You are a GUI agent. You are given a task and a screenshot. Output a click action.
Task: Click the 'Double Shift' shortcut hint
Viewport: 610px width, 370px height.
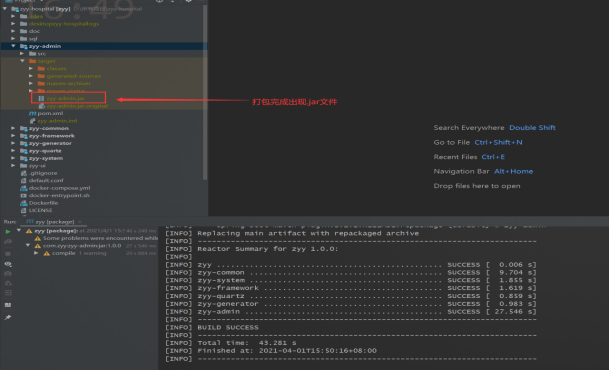pyautogui.click(x=532, y=128)
